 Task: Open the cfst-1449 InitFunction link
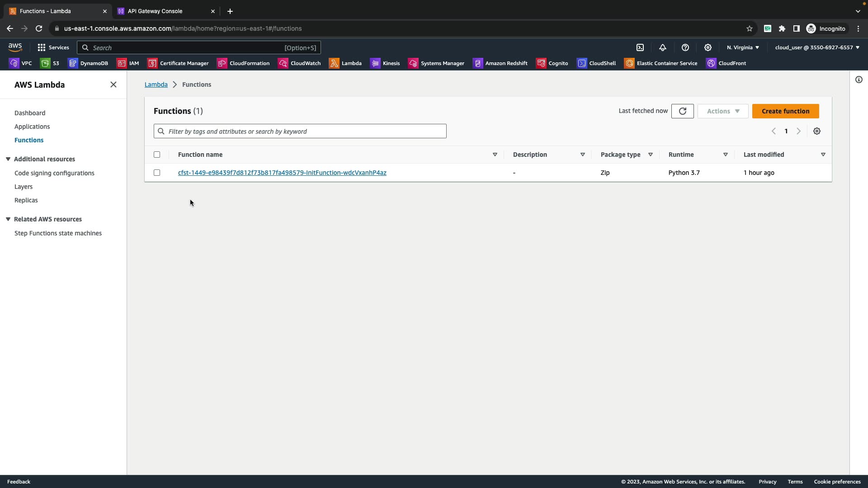(282, 173)
